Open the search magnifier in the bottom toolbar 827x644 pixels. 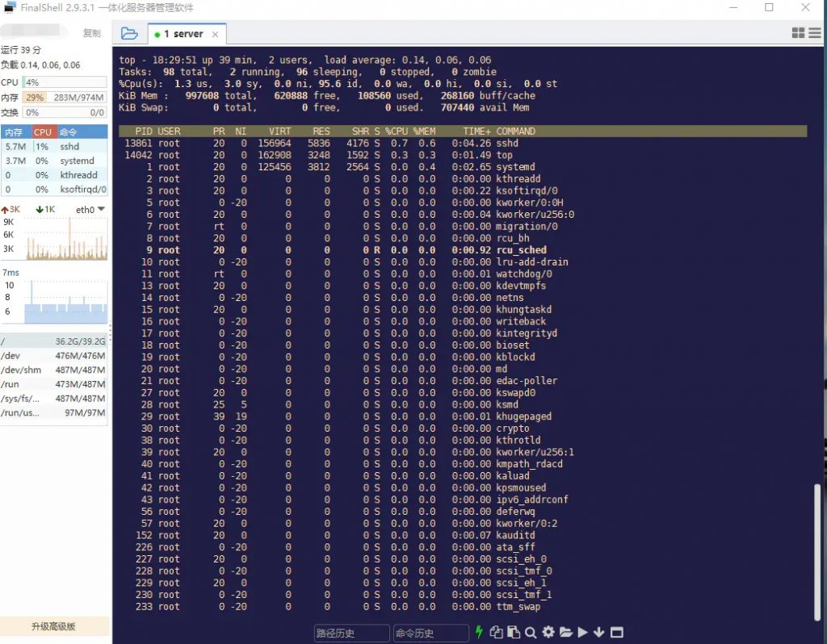(531, 633)
